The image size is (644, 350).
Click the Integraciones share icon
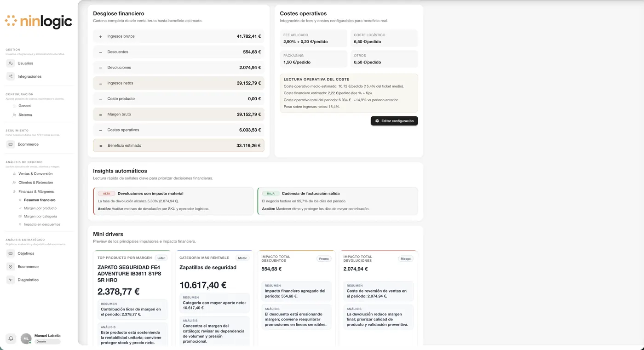pyautogui.click(x=11, y=76)
